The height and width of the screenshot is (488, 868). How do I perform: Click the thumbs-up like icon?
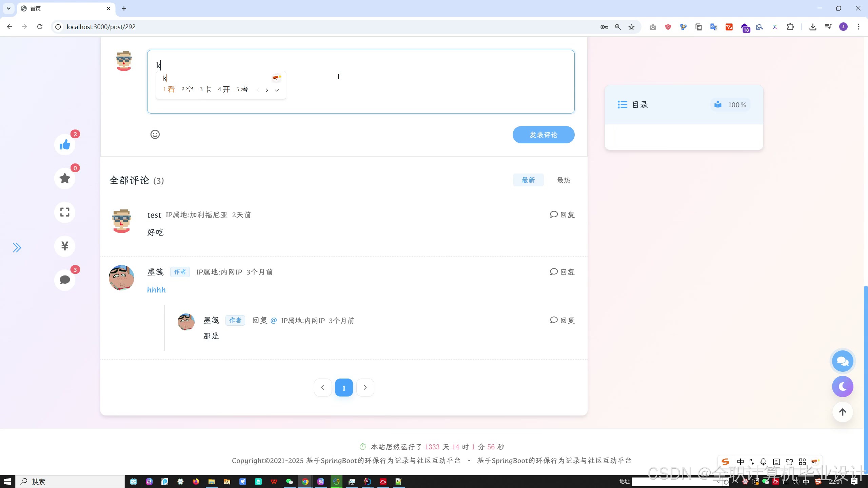64,145
